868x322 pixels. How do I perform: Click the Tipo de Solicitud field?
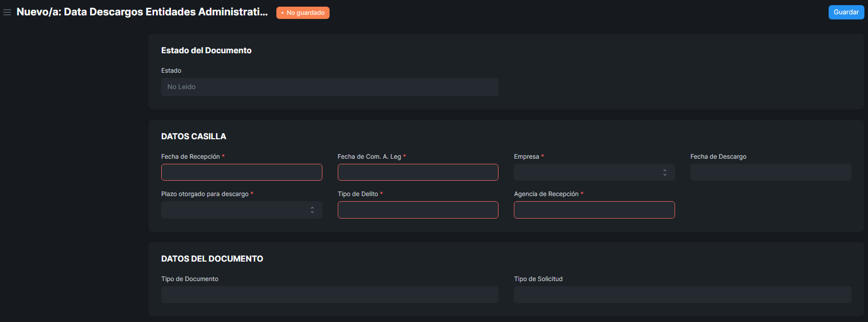[x=682, y=295]
